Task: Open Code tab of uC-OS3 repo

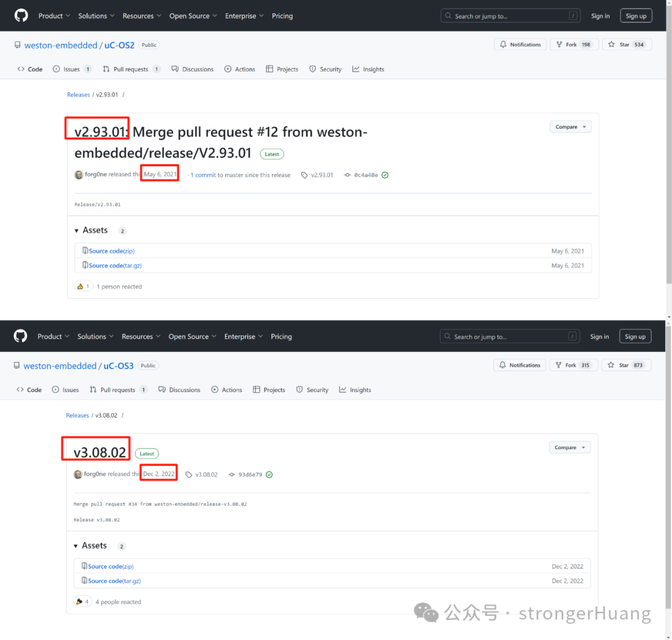Action: [x=29, y=389]
